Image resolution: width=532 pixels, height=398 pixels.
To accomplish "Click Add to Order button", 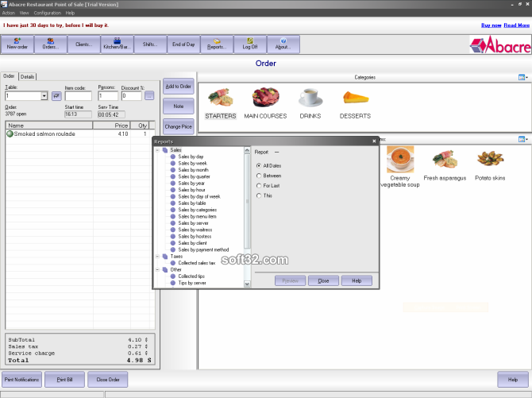I will pos(179,87).
